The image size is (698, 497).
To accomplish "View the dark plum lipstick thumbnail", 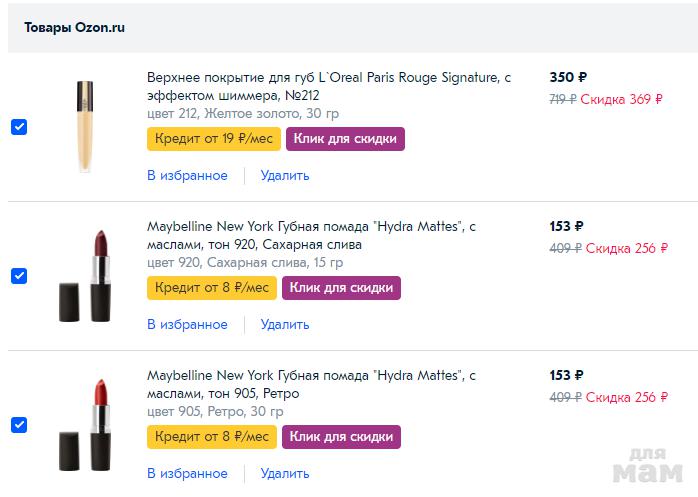I will tap(82, 276).
